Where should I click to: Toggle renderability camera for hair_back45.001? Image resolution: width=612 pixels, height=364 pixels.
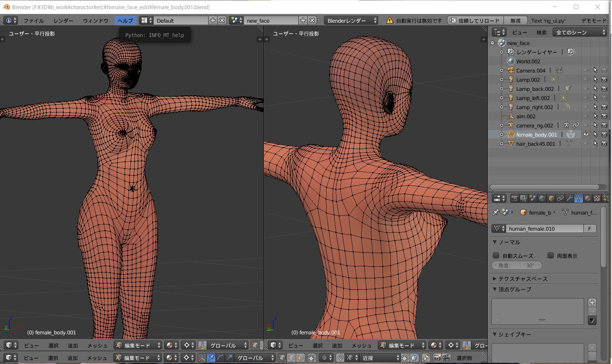(604, 144)
